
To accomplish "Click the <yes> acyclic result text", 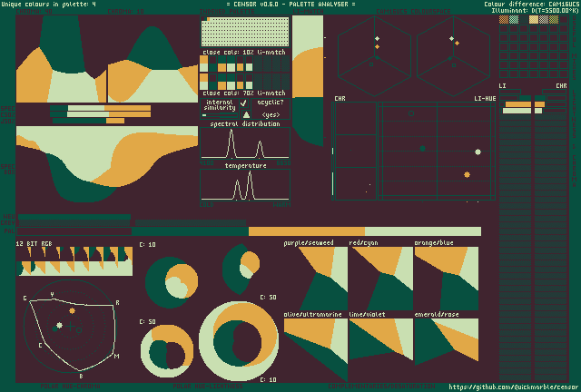I will [270, 115].
